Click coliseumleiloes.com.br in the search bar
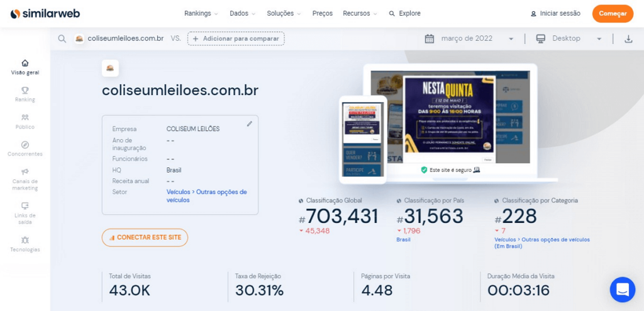Screen dimensions: 644x311 [x=126, y=38]
